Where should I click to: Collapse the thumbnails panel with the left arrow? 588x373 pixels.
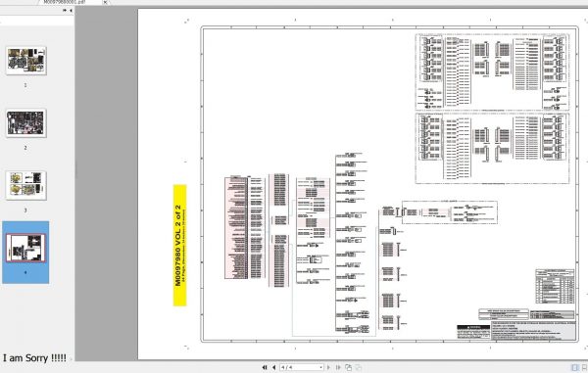point(71,11)
